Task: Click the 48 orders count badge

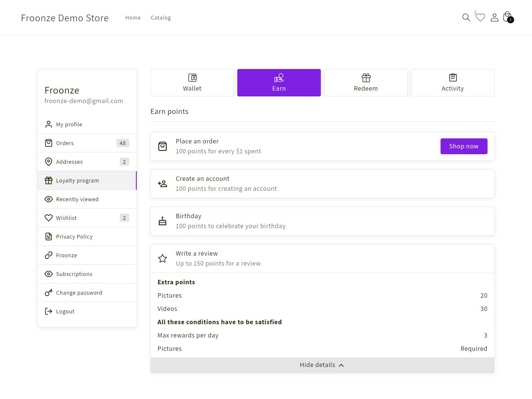Action: 123,143
